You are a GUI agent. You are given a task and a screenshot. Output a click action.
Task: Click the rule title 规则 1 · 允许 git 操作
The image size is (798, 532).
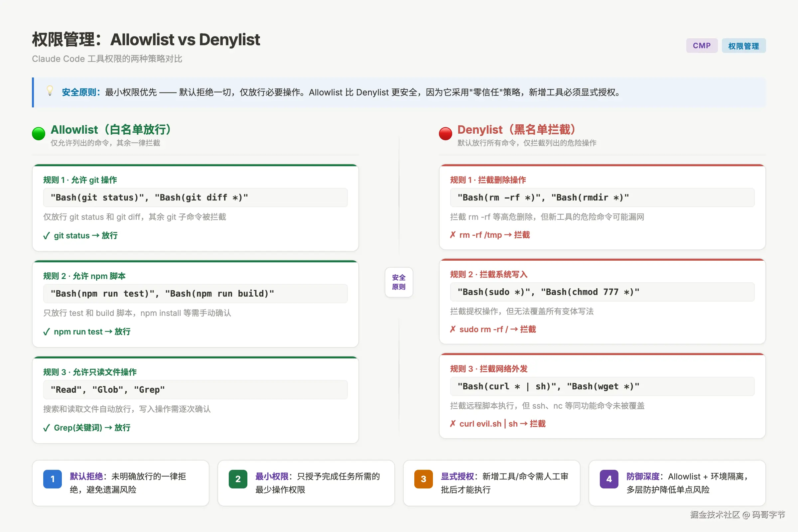pos(80,180)
